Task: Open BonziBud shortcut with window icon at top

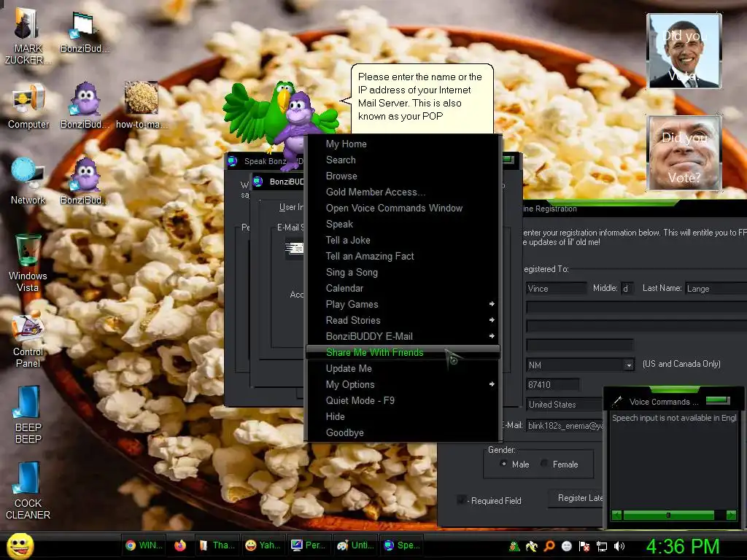Action: tap(85, 32)
